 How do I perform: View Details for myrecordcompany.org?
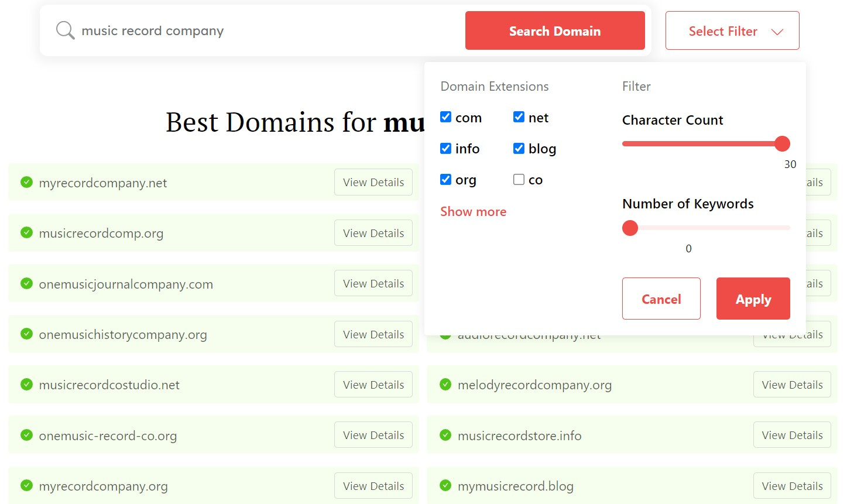tap(373, 486)
